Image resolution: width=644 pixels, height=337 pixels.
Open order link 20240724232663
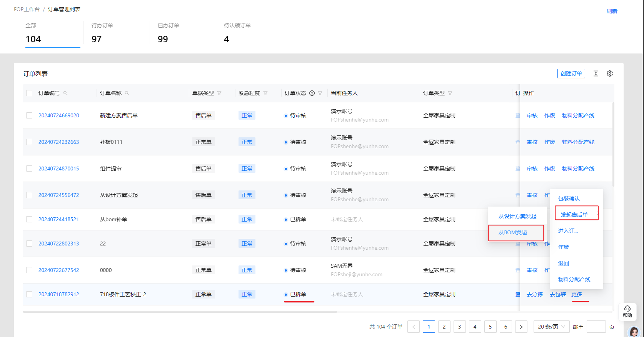click(58, 142)
